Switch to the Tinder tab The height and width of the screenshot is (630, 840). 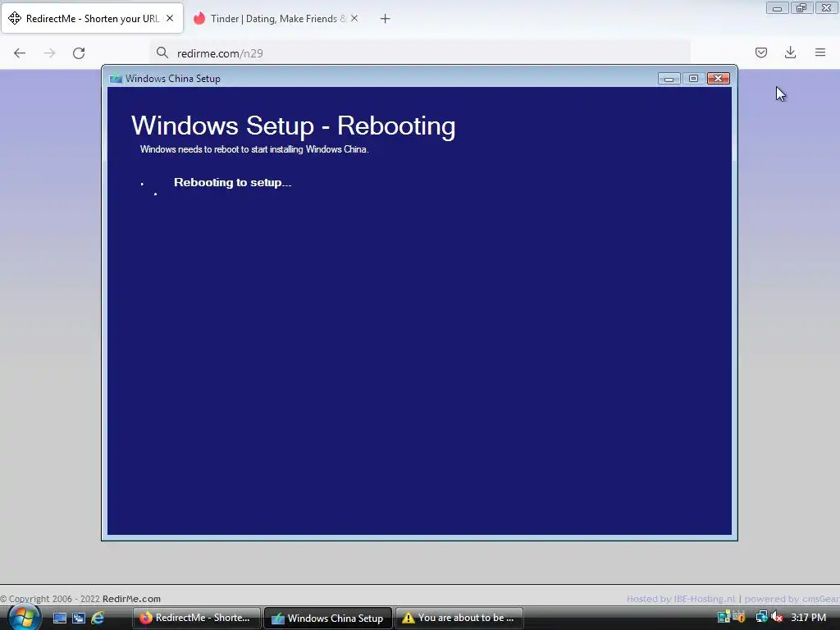click(x=276, y=18)
